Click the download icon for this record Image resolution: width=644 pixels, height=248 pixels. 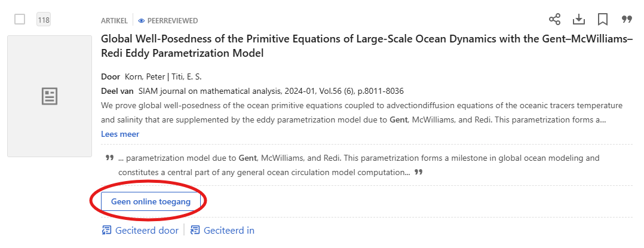tap(578, 20)
